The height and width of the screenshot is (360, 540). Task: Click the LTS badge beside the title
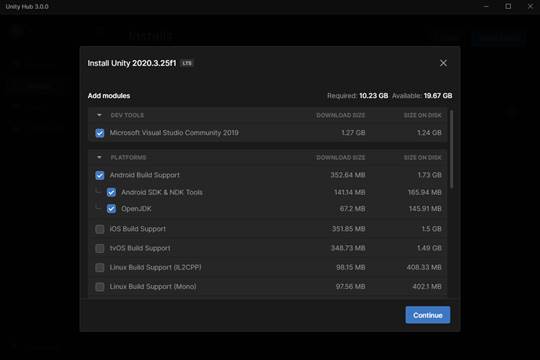[x=187, y=63]
